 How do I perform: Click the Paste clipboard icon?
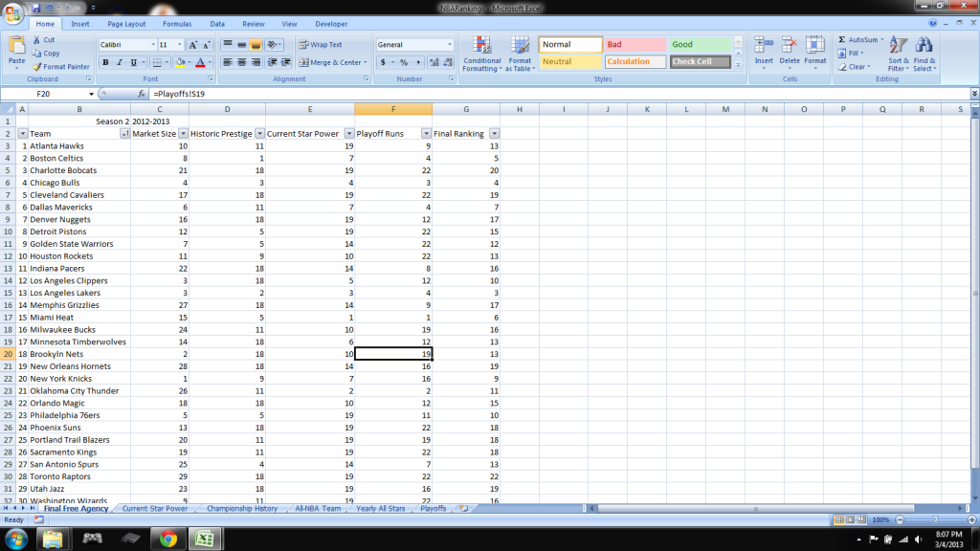16,48
